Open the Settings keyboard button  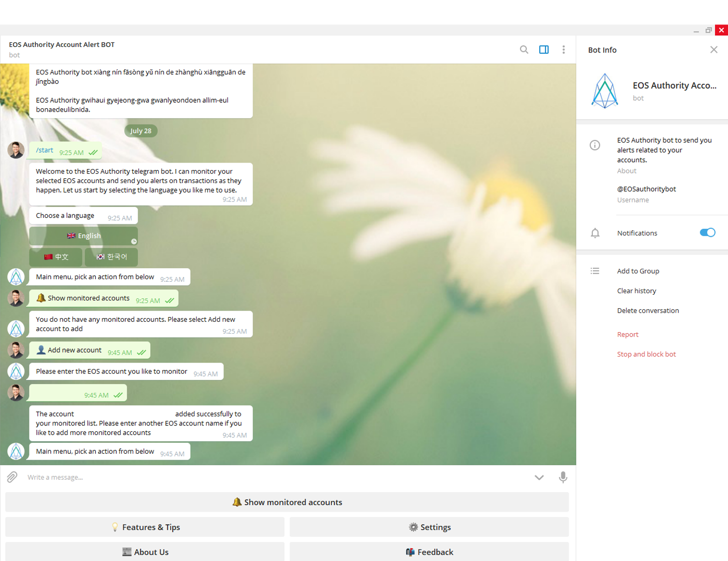429,527
